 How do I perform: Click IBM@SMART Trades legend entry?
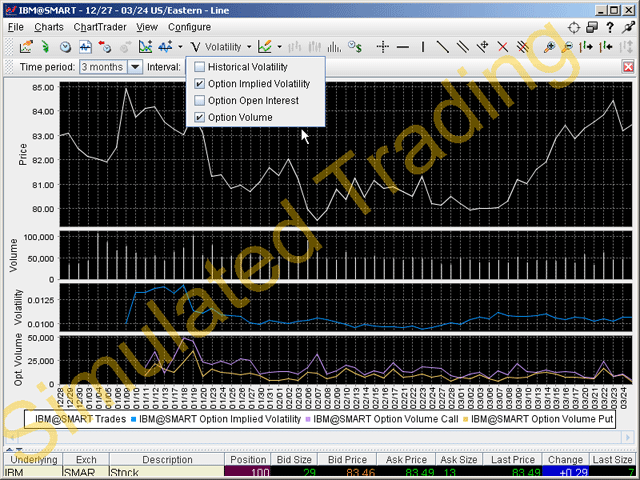[80, 419]
